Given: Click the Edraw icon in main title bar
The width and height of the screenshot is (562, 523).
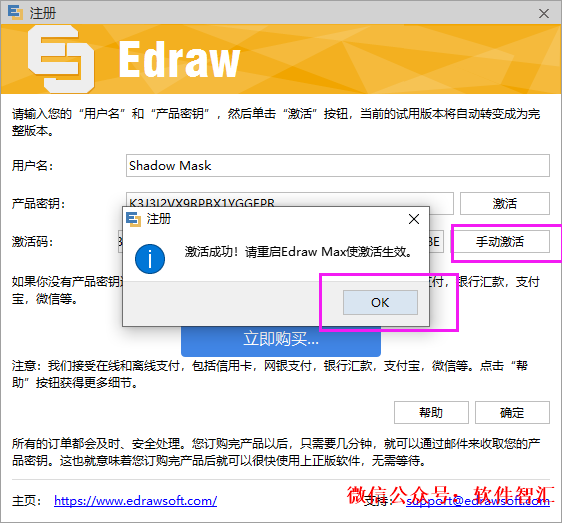Looking at the screenshot, I should (x=15, y=13).
